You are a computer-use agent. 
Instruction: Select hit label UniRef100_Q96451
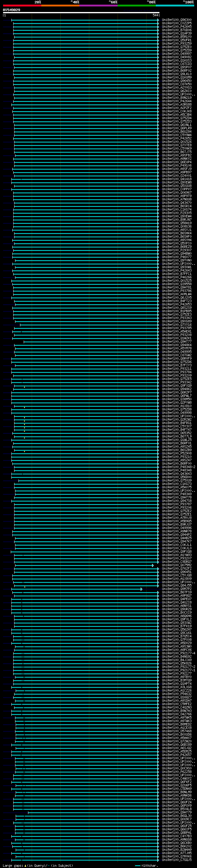pos(177,572)
